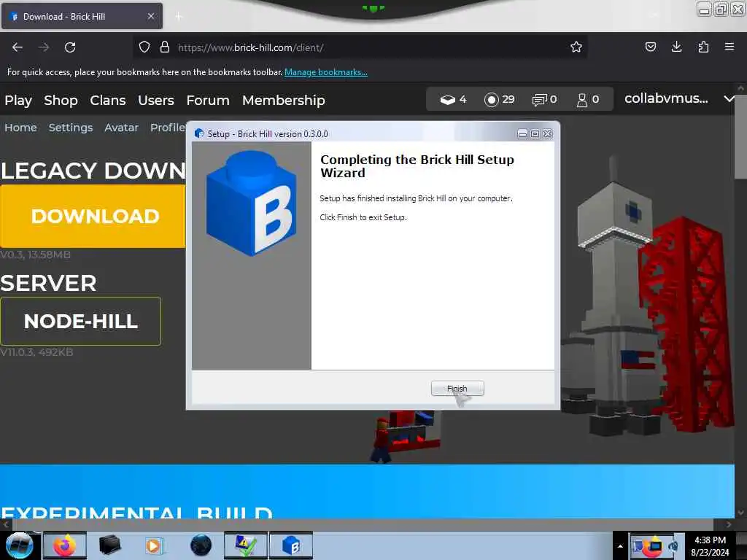Open the Pocket save icon

[x=650, y=47]
